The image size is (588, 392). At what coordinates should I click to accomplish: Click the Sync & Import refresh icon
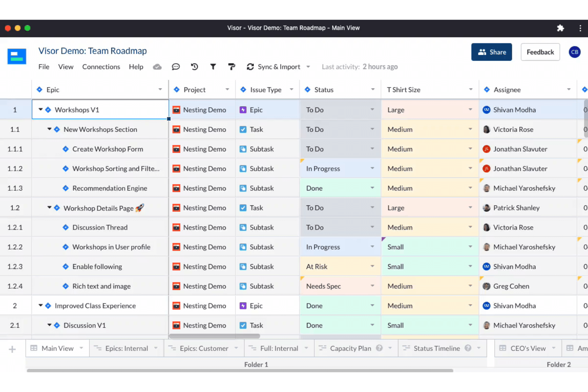[250, 67]
